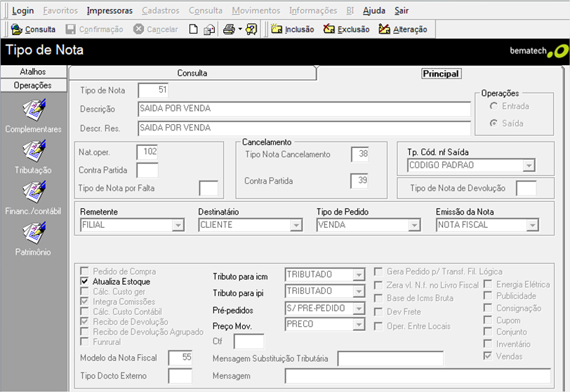This screenshot has width=570, height=392.
Task: Click the Sair menu item
Action: 402,11
